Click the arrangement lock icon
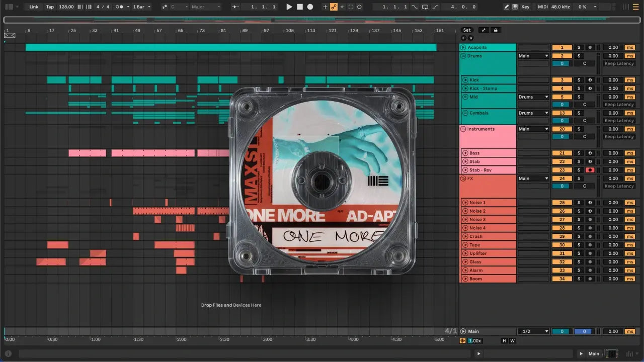Screen dimensions: 644x362 click(x=496, y=30)
